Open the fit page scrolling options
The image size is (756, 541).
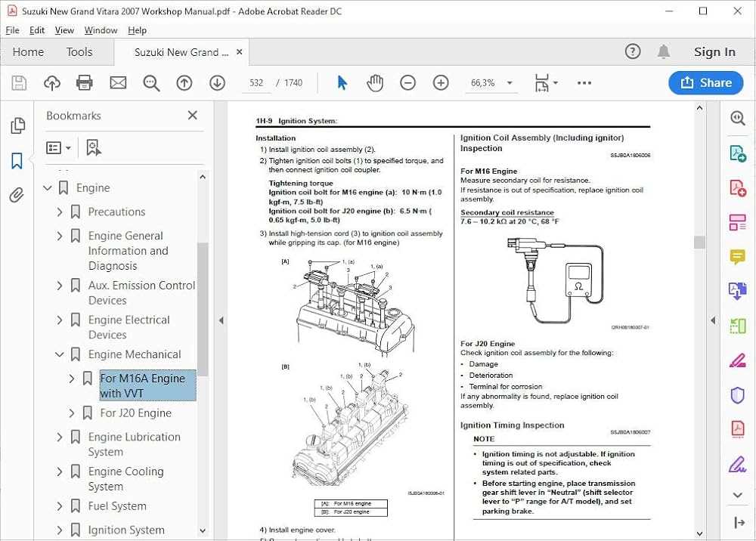click(545, 83)
